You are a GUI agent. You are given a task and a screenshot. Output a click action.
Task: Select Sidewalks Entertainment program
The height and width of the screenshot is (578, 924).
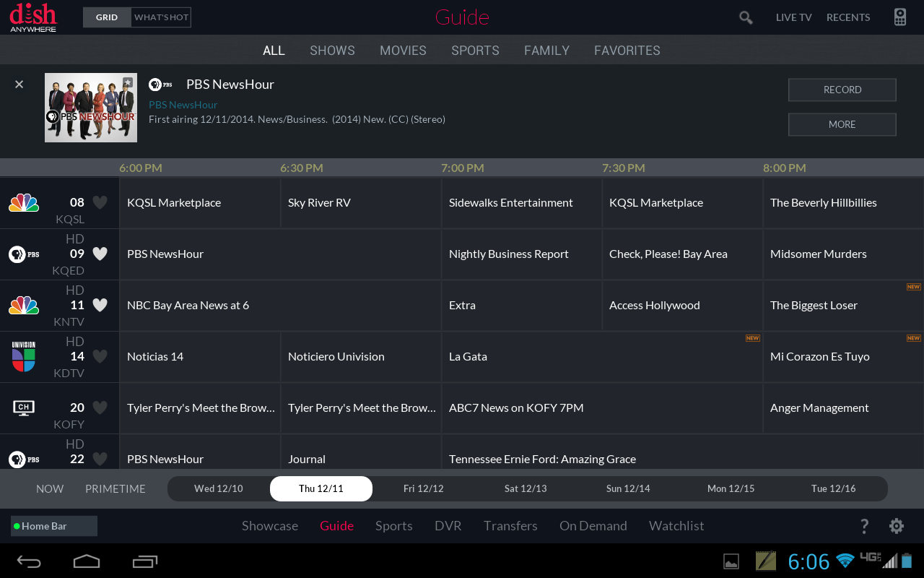point(522,203)
